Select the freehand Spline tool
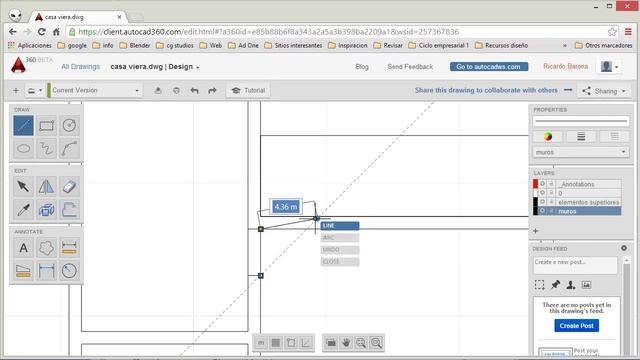 tap(46, 149)
